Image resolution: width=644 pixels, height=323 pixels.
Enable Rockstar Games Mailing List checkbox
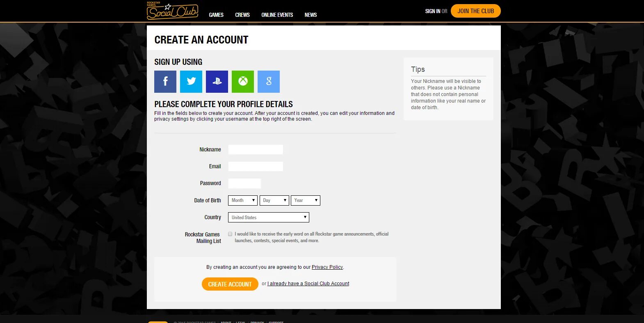230,234
